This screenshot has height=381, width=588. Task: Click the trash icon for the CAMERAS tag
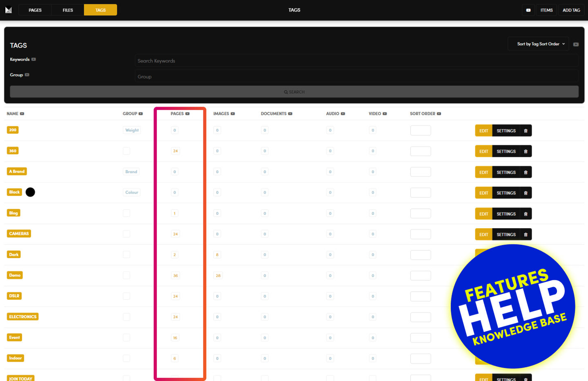tap(525, 234)
